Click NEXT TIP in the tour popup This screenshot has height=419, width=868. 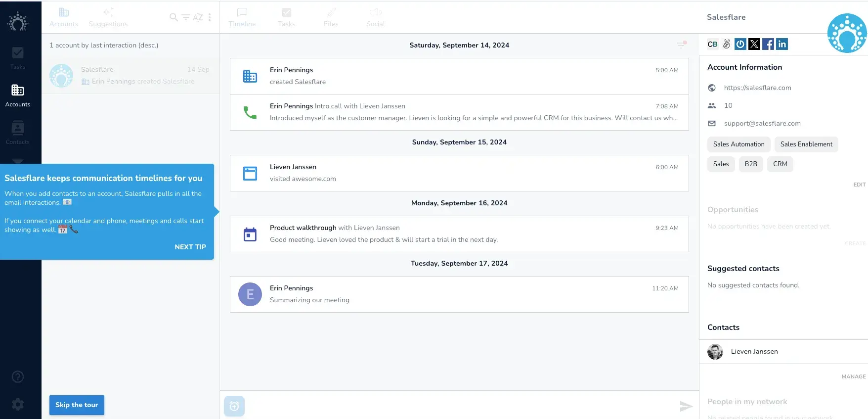click(x=190, y=247)
